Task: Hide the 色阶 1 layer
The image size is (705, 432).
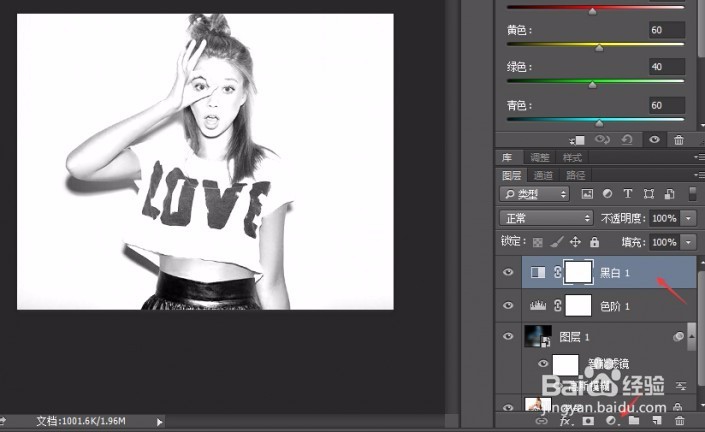Action: 508,305
